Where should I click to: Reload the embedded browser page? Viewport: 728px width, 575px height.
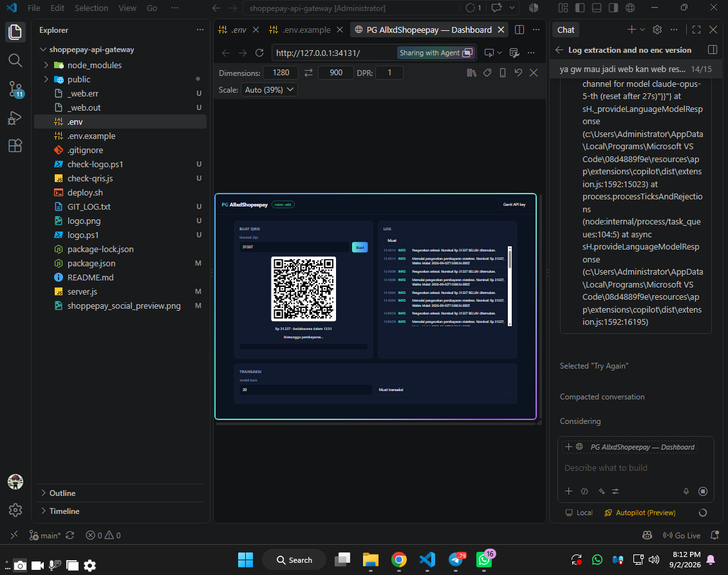259,53
